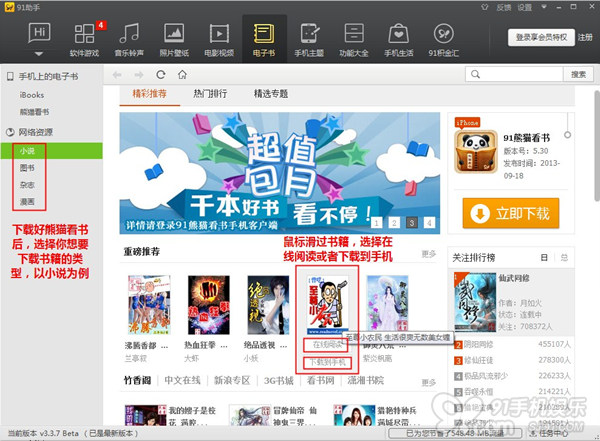Switch ranking to total 总 view
The height and width of the screenshot is (441, 600).
click(564, 258)
